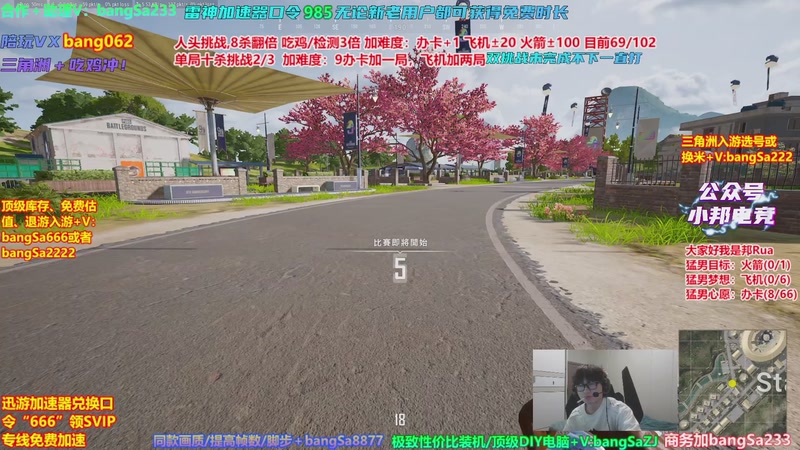Click the 公众号 label
Viewport: 800px width, 450px height.
(x=731, y=192)
